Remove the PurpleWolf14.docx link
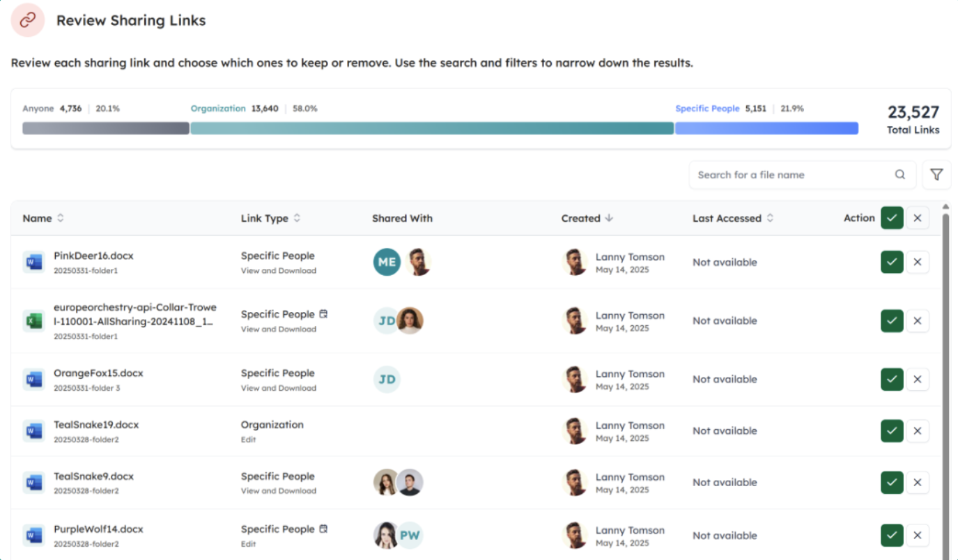The image size is (958, 560). coord(918,536)
